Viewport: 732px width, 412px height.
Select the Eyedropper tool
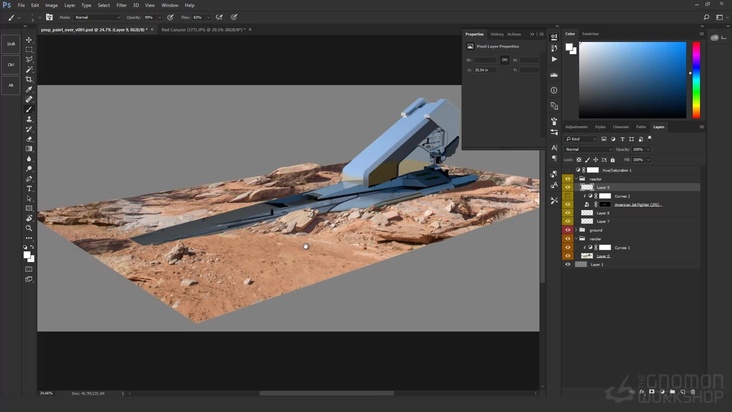[29, 89]
